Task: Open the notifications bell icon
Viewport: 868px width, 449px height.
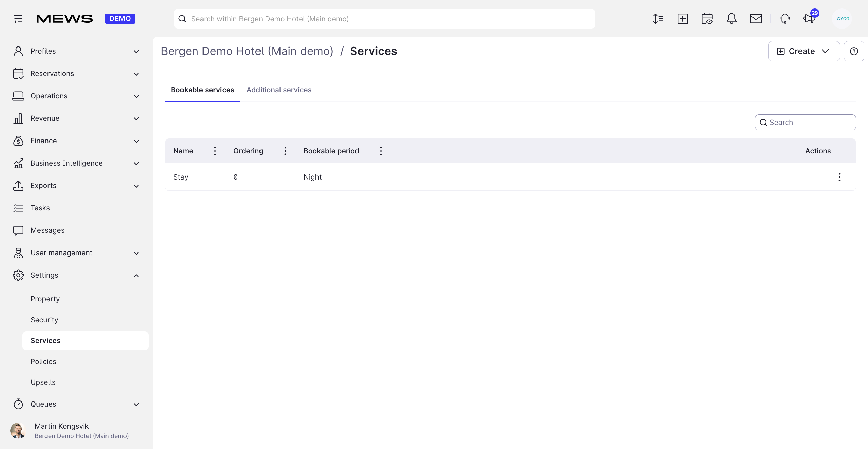Action: pos(731,19)
